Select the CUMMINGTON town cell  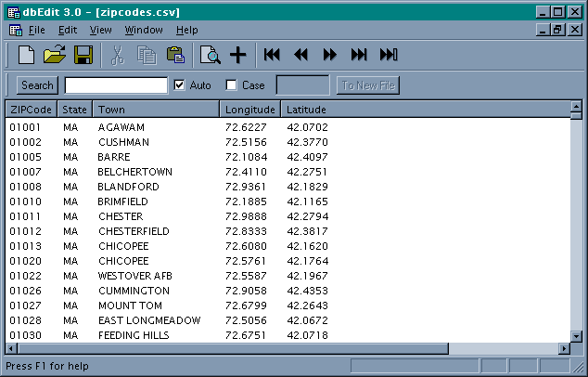(x=134, y=291)
